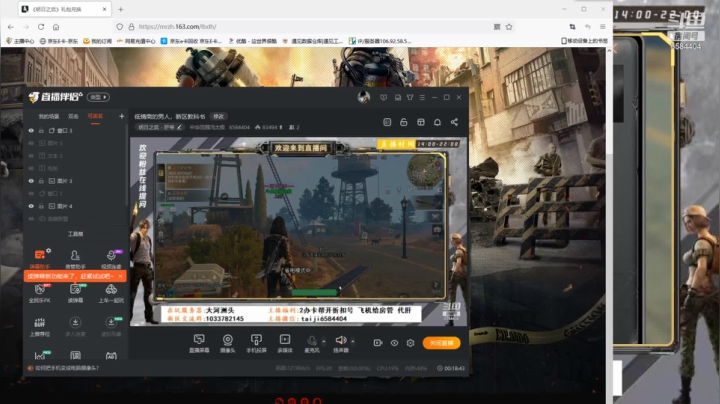Screen dimensions: 720x404
Task: Add a new scene with plus icon
Action: 121,117
